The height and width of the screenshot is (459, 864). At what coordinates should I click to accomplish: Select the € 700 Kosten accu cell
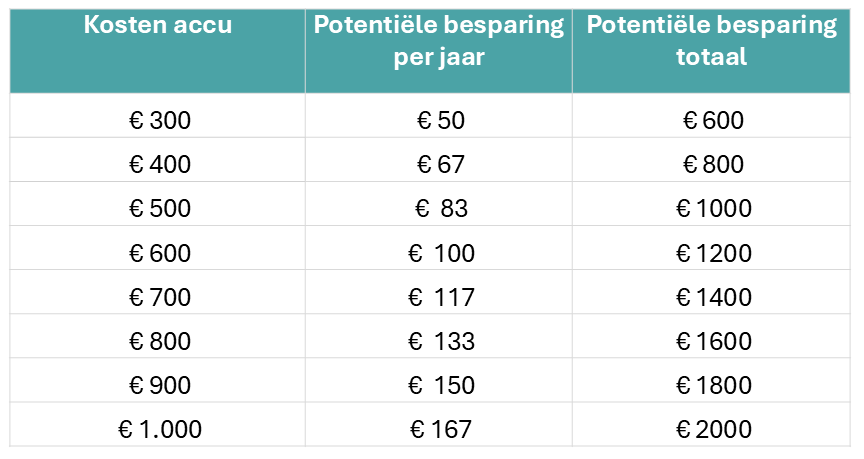[159, 297]
